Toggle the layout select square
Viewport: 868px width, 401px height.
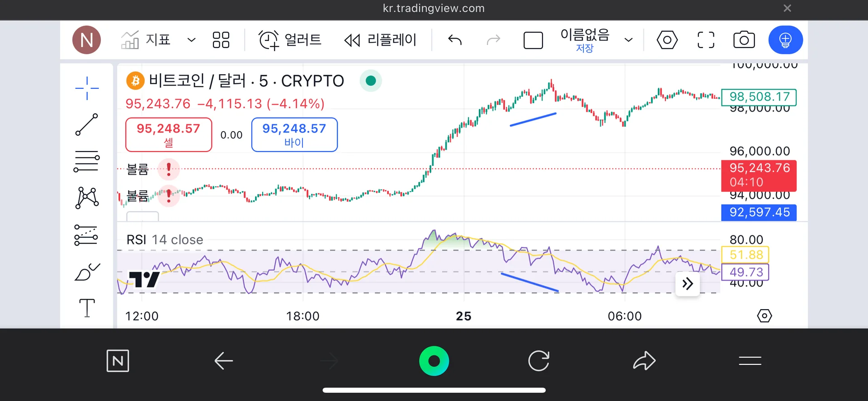point(533,40)
